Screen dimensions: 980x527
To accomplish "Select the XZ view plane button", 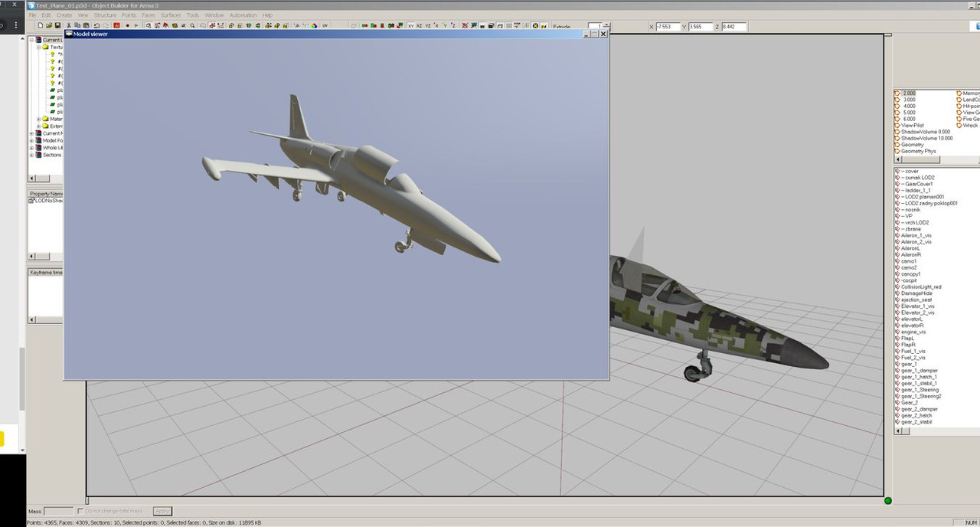I will click(419, 25).
